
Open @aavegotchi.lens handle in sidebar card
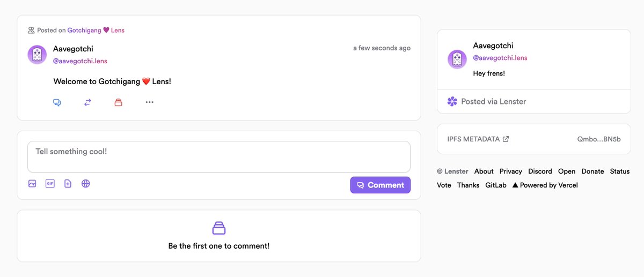pos(500,58)
